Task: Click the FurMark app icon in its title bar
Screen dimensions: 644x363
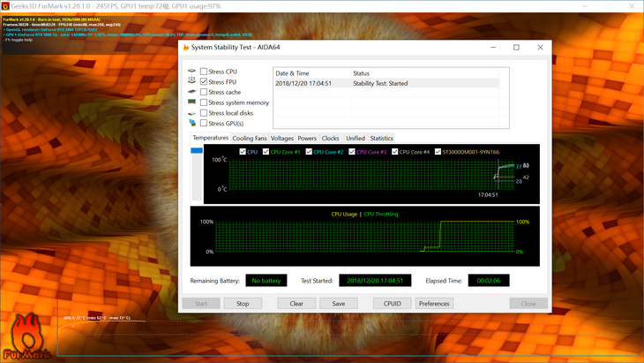Action: (5, 6)
